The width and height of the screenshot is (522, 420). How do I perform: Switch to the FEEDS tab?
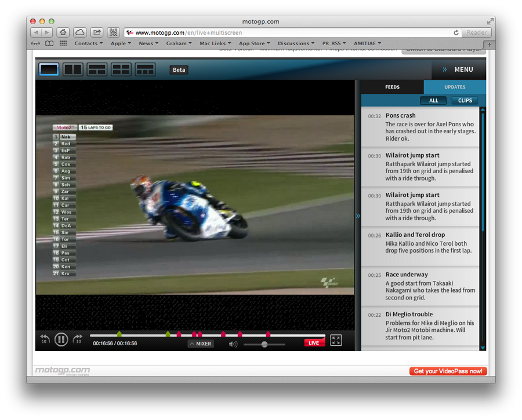pyautogui.click(x=393, y=87)
